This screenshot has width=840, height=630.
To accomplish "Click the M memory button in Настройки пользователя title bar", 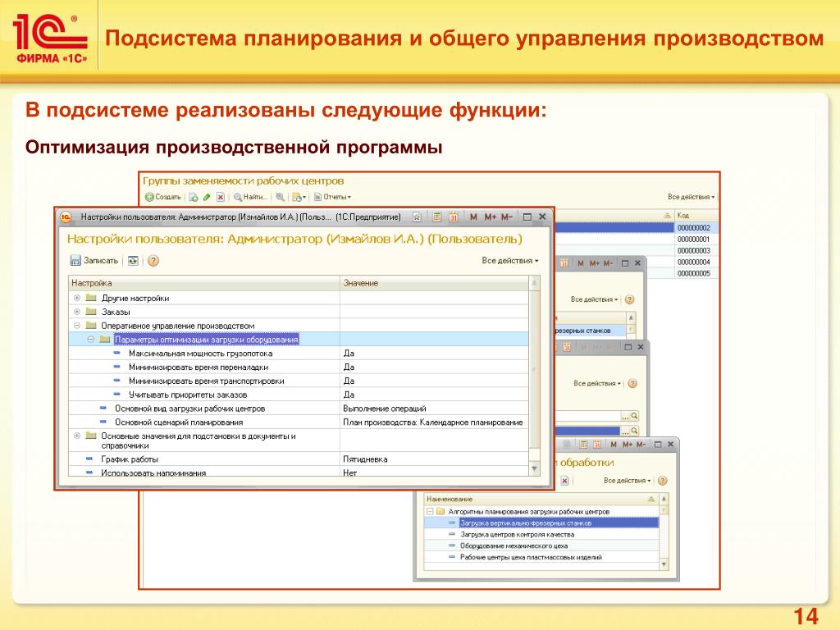I will coord(473,217).
